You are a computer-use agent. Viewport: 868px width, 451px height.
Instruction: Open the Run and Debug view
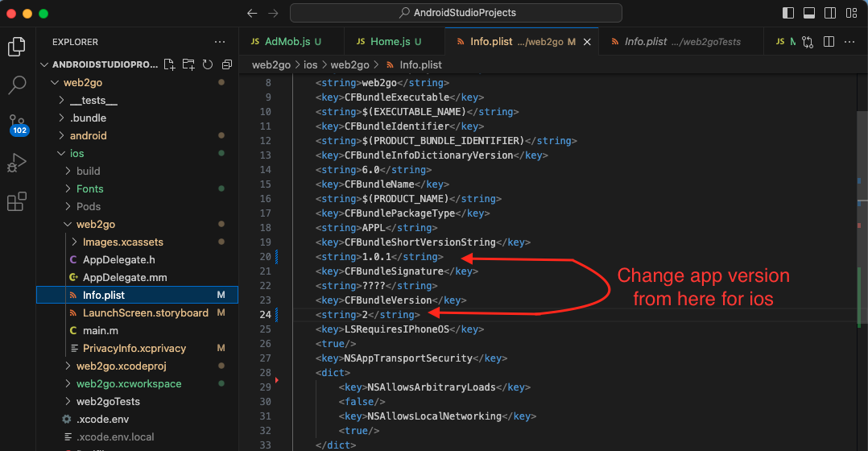tap(16, 163)
